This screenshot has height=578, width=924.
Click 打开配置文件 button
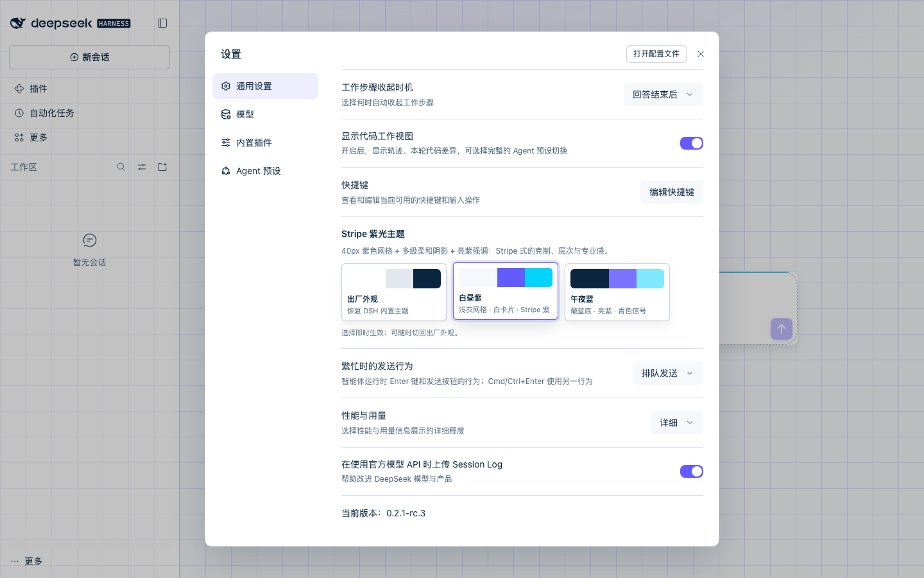point(656,54)
